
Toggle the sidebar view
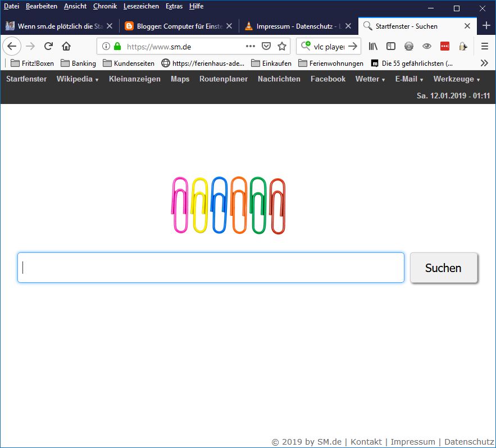click(391, 46)
